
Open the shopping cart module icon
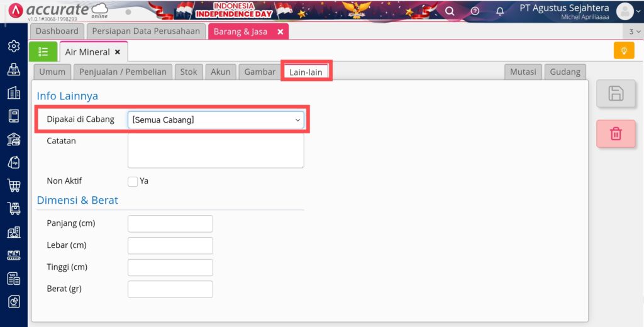pyautogui.click(x=14, y=186)
